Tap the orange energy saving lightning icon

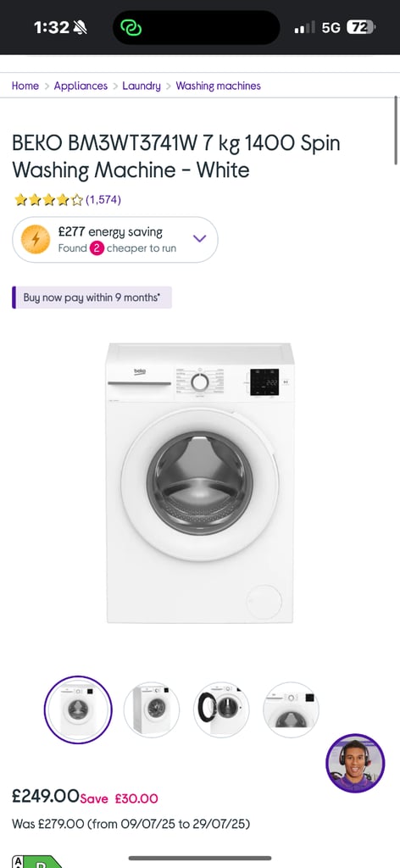click(36, 239)
